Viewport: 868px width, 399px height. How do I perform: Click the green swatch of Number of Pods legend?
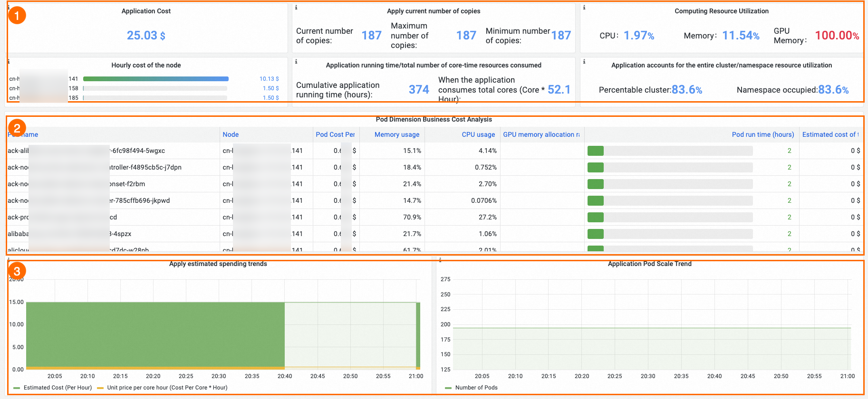pos(448,388)
